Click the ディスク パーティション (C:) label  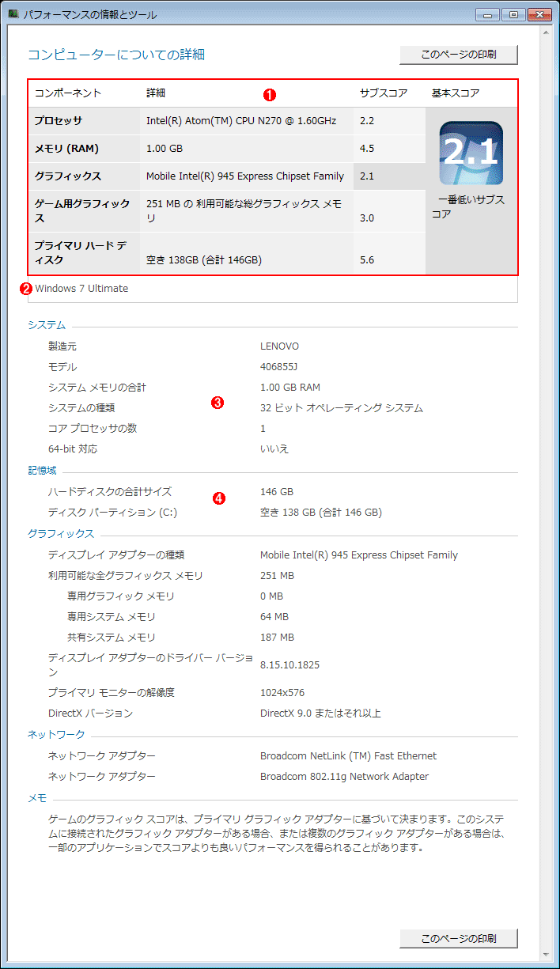pos(113,513)
